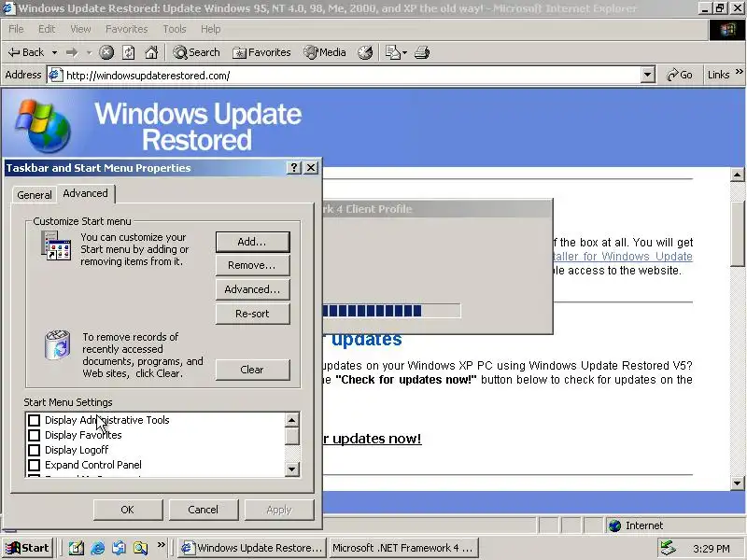The width and height of the screenshot is (747, 560).
Task: Launch Outlook Express from quick launch
Action: [120, 548]
